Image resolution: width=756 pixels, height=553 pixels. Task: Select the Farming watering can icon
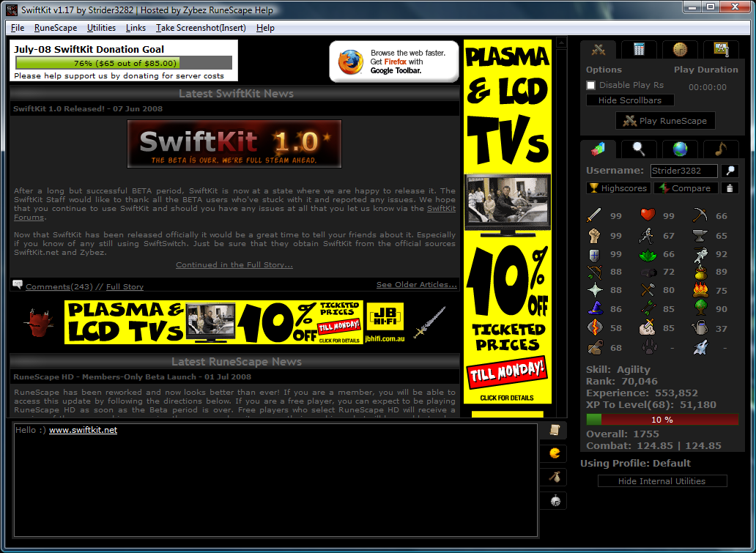(700, 328)
